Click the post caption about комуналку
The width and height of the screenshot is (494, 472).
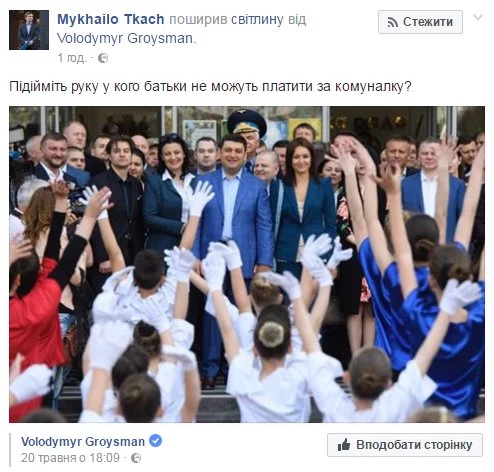point(210,86)
